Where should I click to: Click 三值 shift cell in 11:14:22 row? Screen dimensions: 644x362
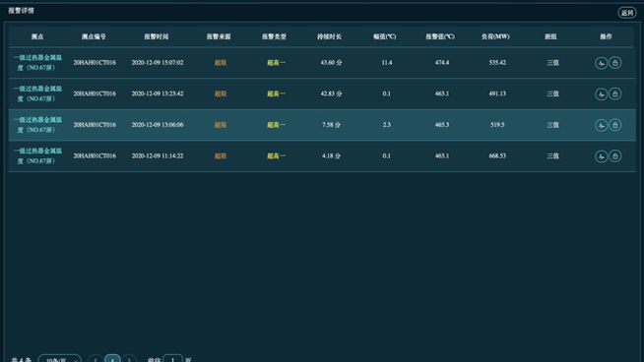(x=552, y=156)
